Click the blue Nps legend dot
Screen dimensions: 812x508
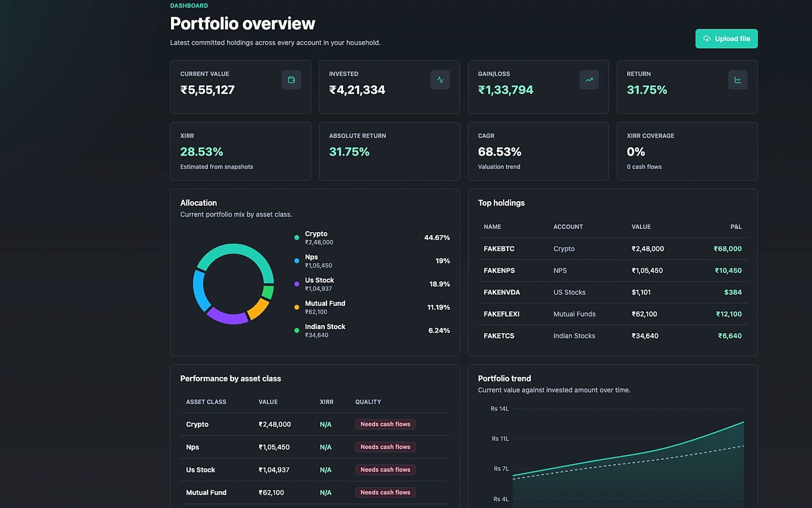(297, 261)
